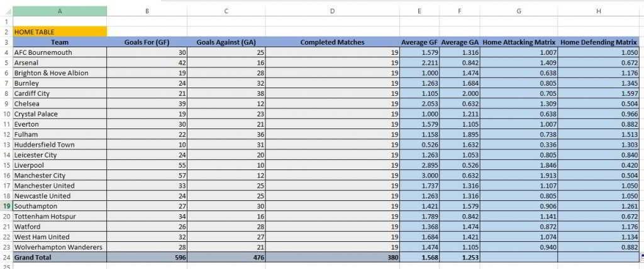Viewport: 644px width, 269px height.
Task: Click Cardiff City's defending matrix 1.597
Action: tap(599, 93)
